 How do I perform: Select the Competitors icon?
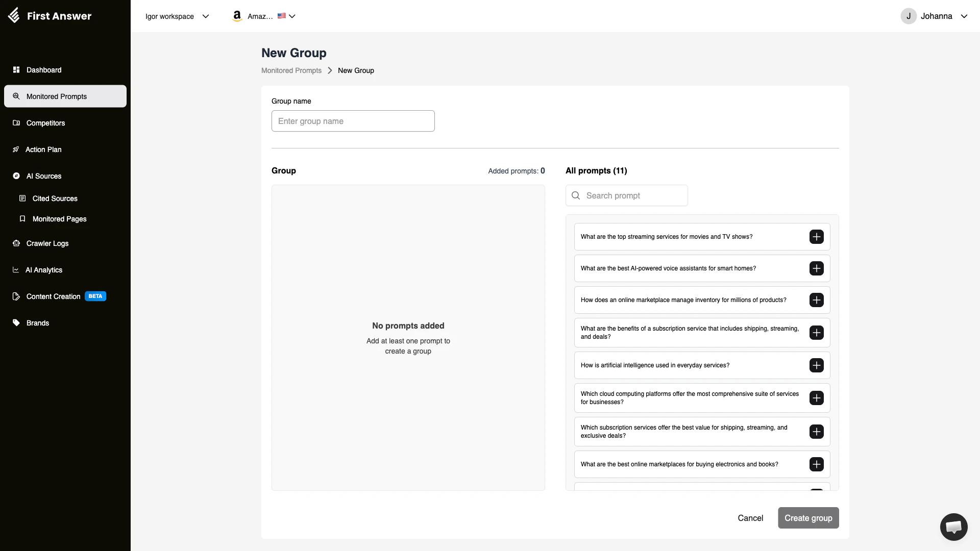click(16, 123)
